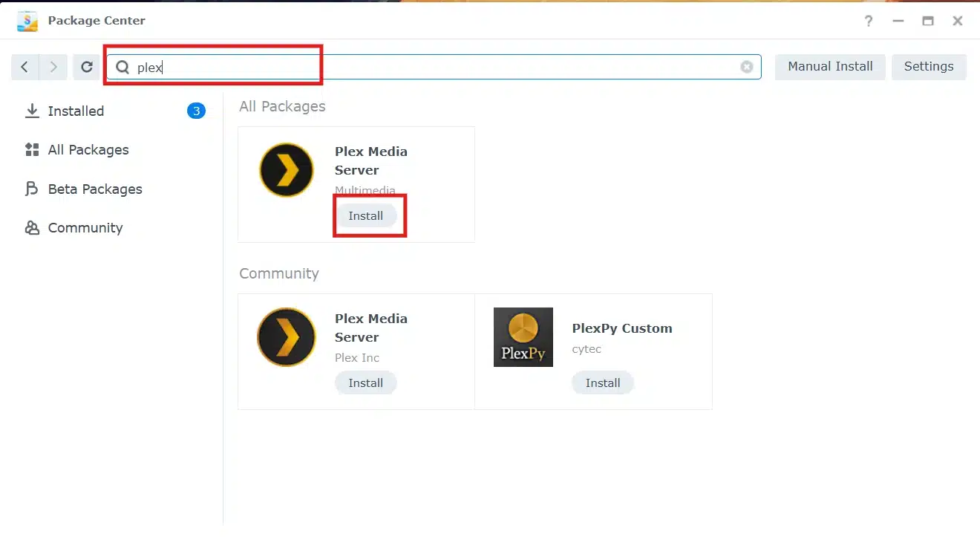
Task: Open the Community packages section
Action: pos(84,227)
